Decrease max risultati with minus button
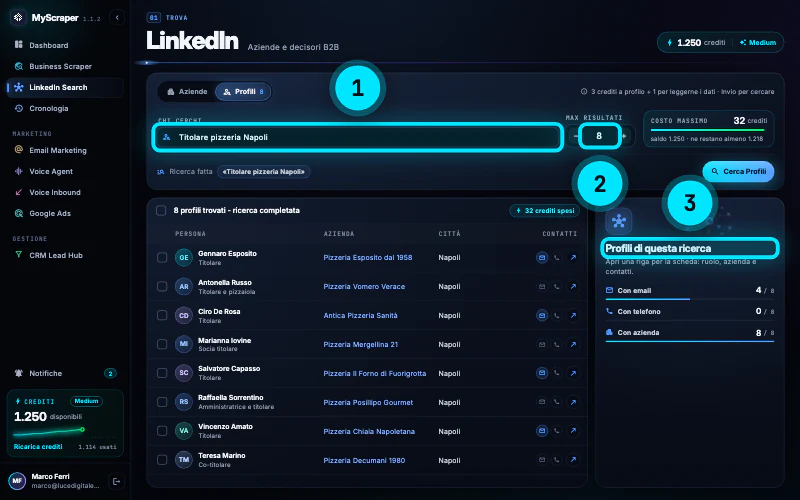This screenshot has width=800, height=500. point(575,136)
